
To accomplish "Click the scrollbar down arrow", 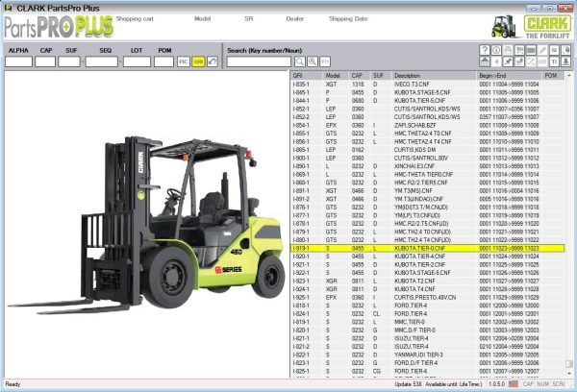I will [569, 374].
